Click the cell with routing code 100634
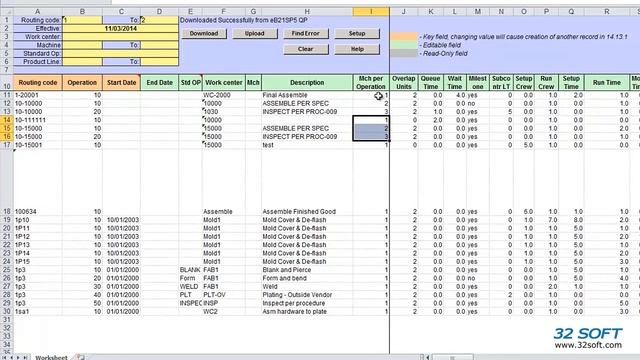 [x=38, y=211]
